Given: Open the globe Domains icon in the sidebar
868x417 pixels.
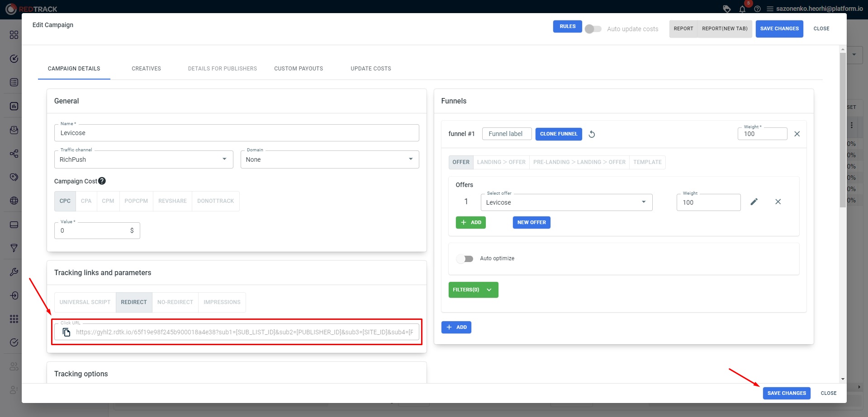Looking at the screenshot, I should click(x=14, y=201).
